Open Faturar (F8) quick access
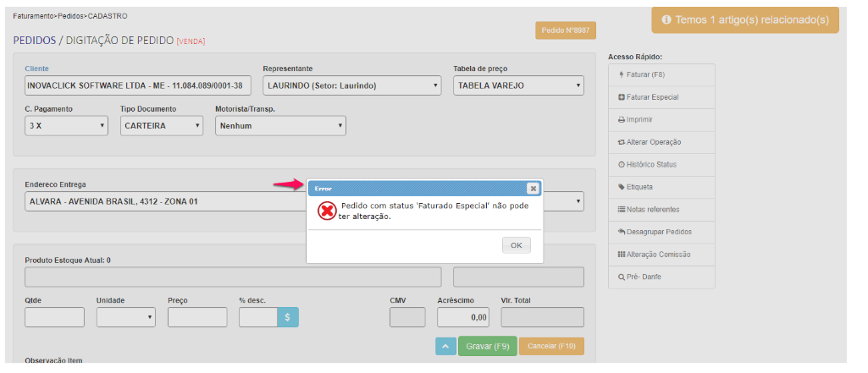 click(x=661, y=75)
